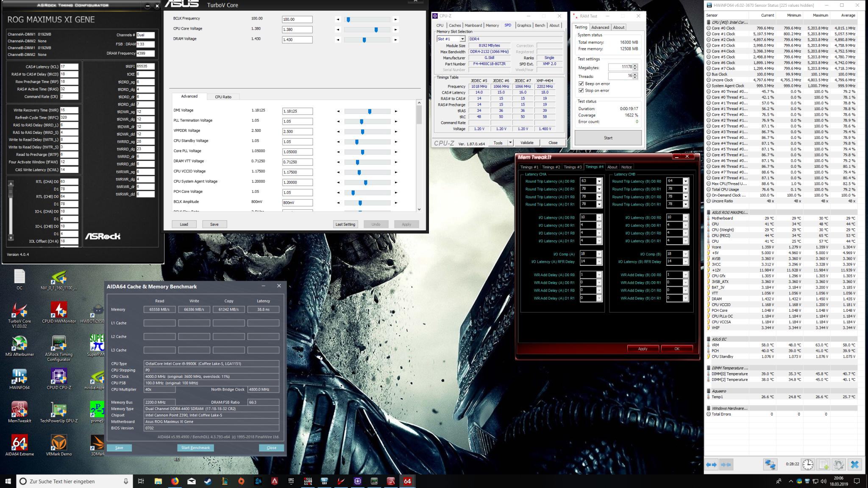Click HWiNFO collapse columns arrows icon
Screen dimensions: 868x488
pos(726,464)
